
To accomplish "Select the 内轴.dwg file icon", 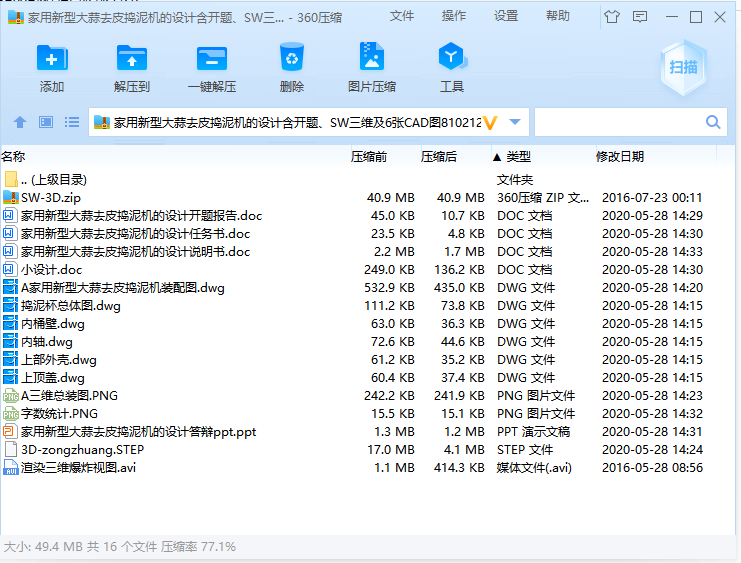I will (10, 341).
